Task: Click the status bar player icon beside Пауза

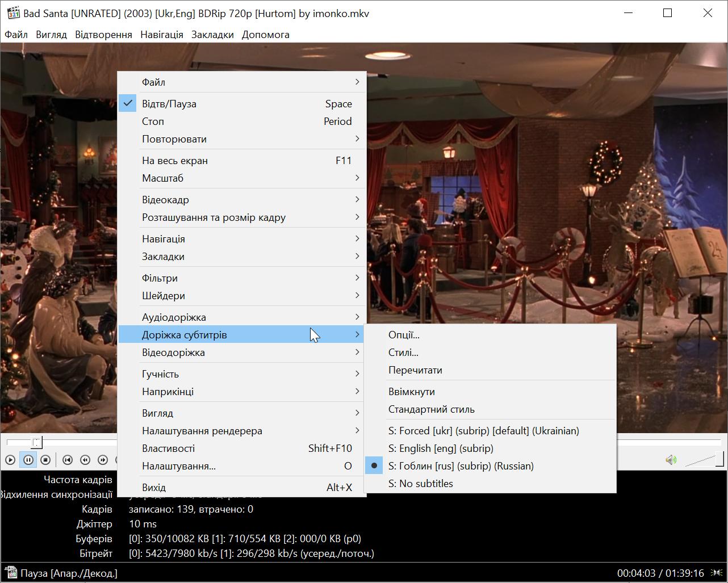Action: coord(10,573)
